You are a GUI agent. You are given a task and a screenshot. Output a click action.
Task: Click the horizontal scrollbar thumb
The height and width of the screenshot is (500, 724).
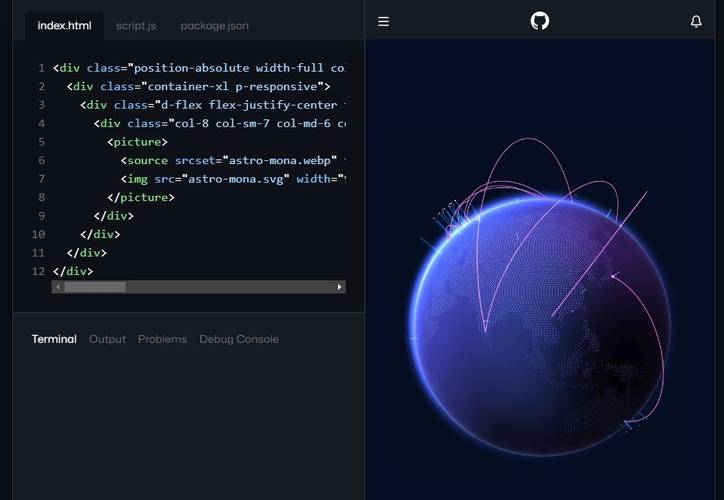tap(95, 287)
